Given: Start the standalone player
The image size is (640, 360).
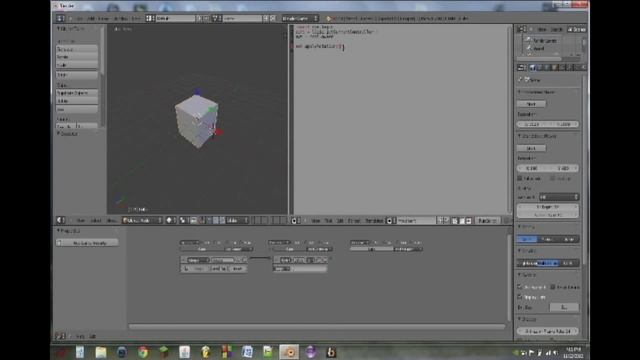Looking at the screenshot, I should 531,148.
